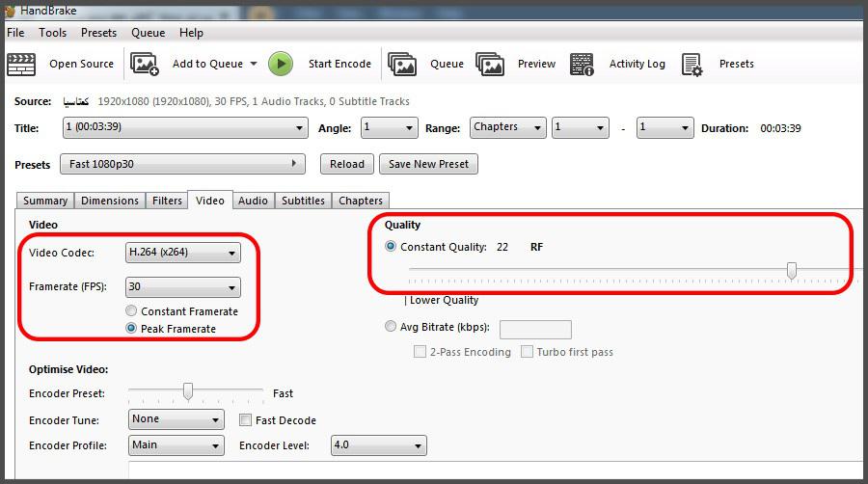Click the Duration value 00:03:39
This screenshot has height=484, width=868.
coord(780,128)
